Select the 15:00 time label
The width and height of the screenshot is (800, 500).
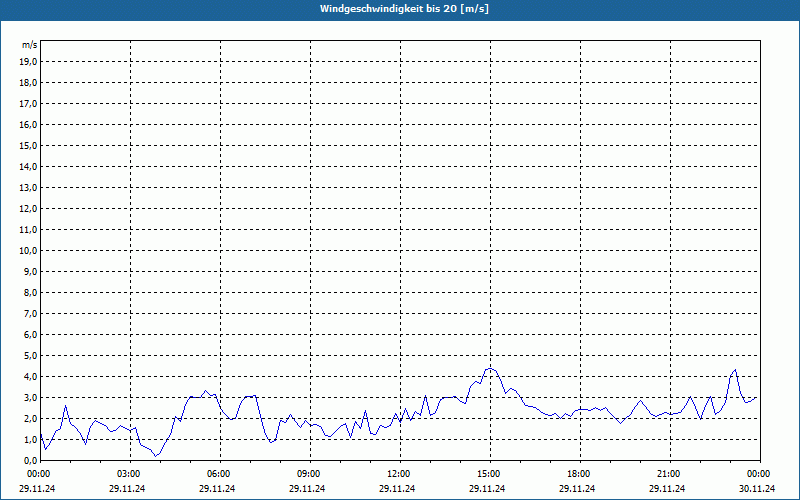pos(488,473)
